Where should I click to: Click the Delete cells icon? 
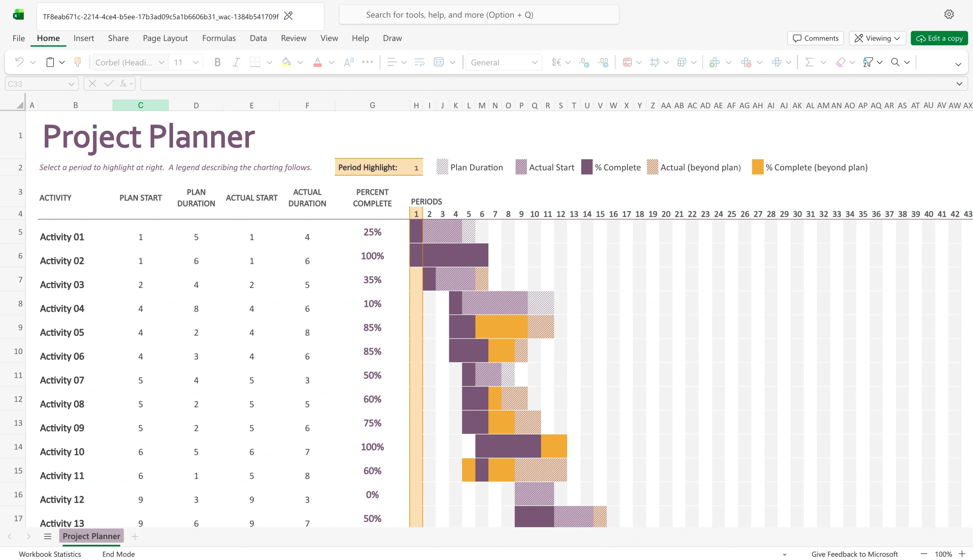tap(746, 62)
